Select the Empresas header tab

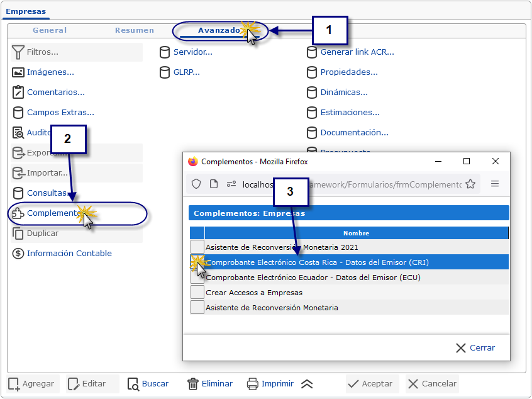pyautogui.click(x=26, y=11)
